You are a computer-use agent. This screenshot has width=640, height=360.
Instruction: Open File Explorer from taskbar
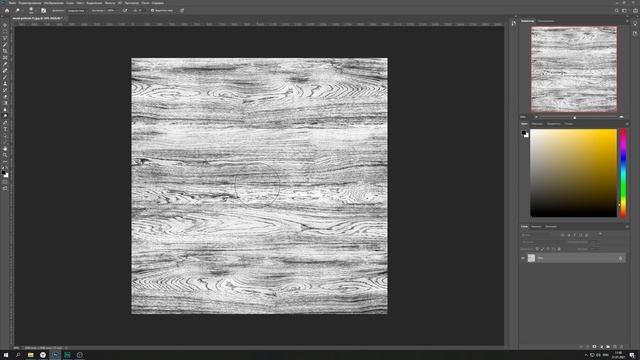point(31,355)
